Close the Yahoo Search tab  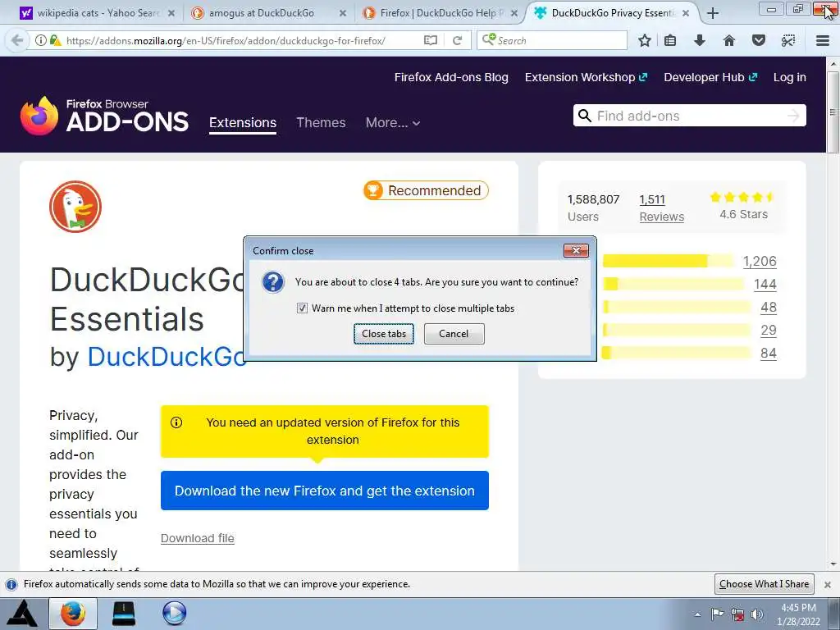click(x=171, y=13)
